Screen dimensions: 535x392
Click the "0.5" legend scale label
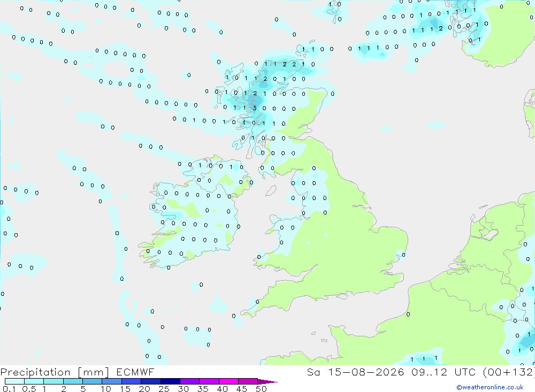[29, 389]
